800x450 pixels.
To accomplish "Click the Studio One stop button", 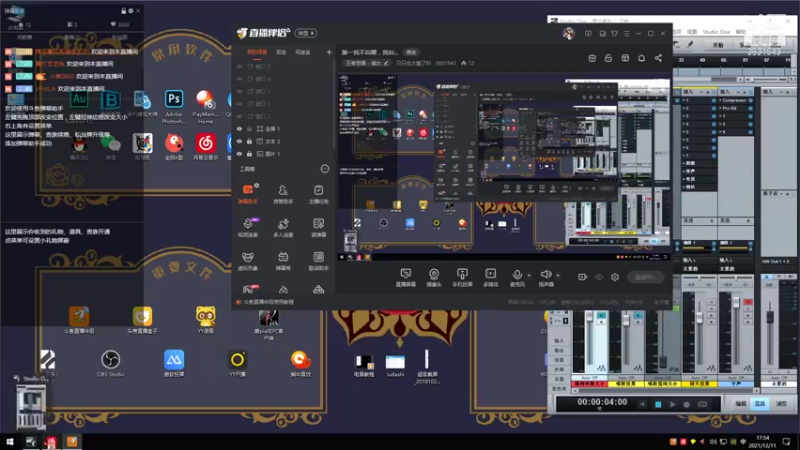I will [x=658, y=405].
